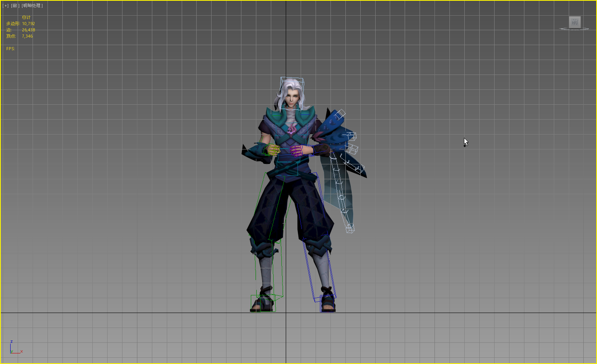597x364 pixels.
Task: Select the magenta left-hand finger bones
Action: [296, 150]
